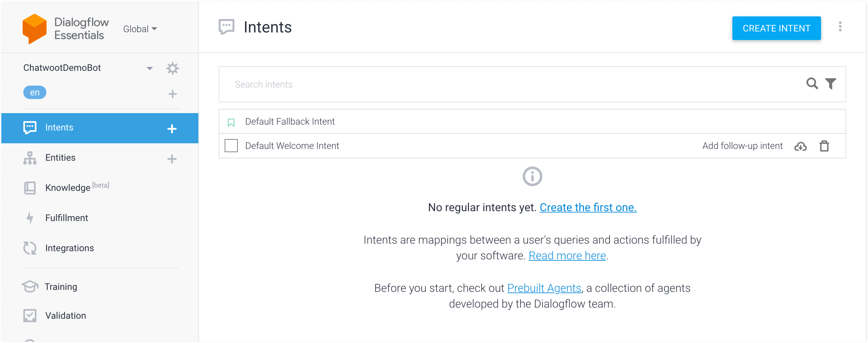This screenshot has width=868, height=343.
Task: Open the intents filter funnel icon
Action: point(831,83)
